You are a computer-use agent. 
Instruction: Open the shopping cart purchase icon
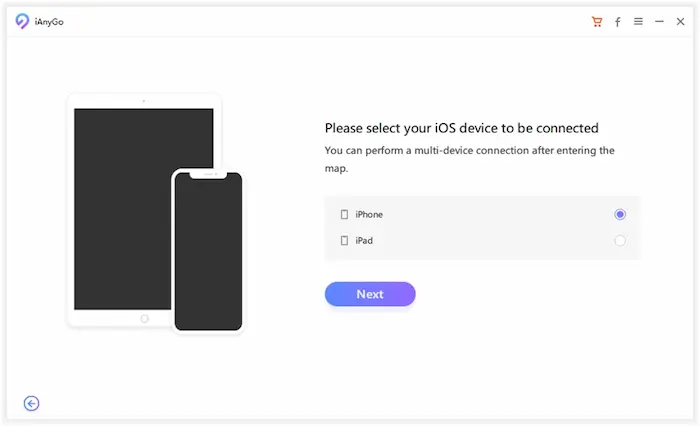pos(597,21)
